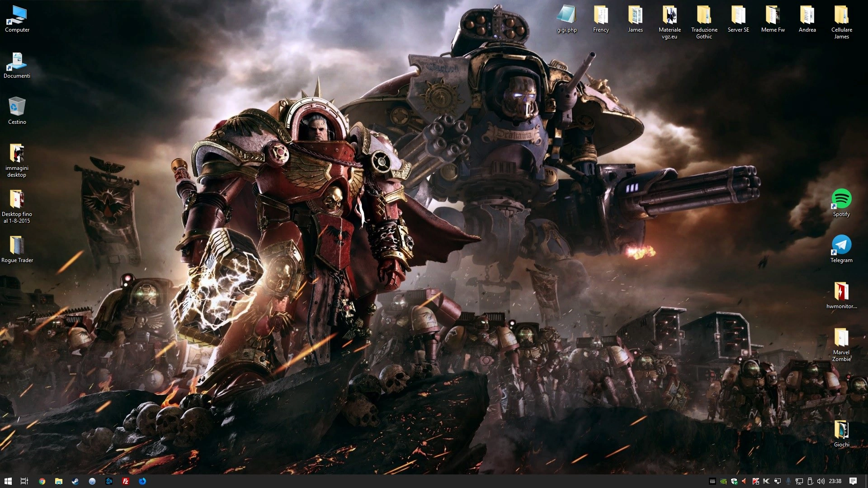This screenshot has width=868, height=488.
Task: Open the Windows Start menu
Action: 8,481
